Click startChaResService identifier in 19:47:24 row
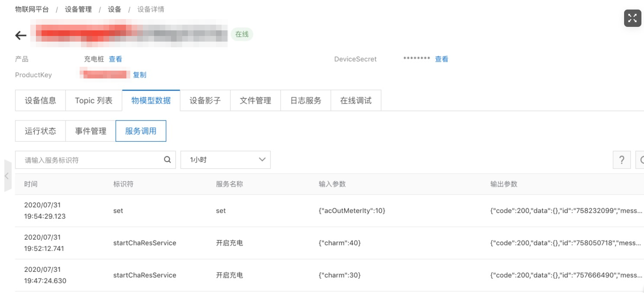Screen dimensions: 644x293 (145, 275)
